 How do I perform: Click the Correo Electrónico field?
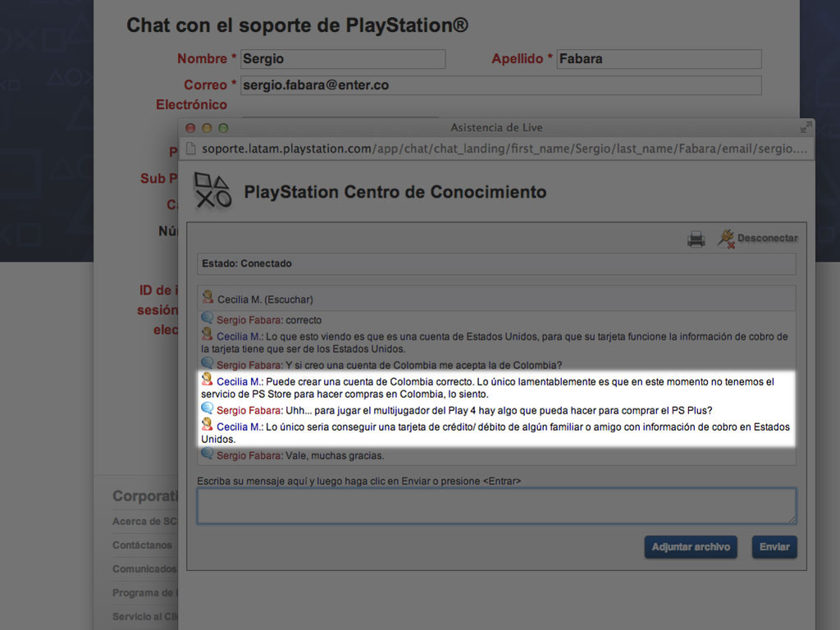[501, 85]
